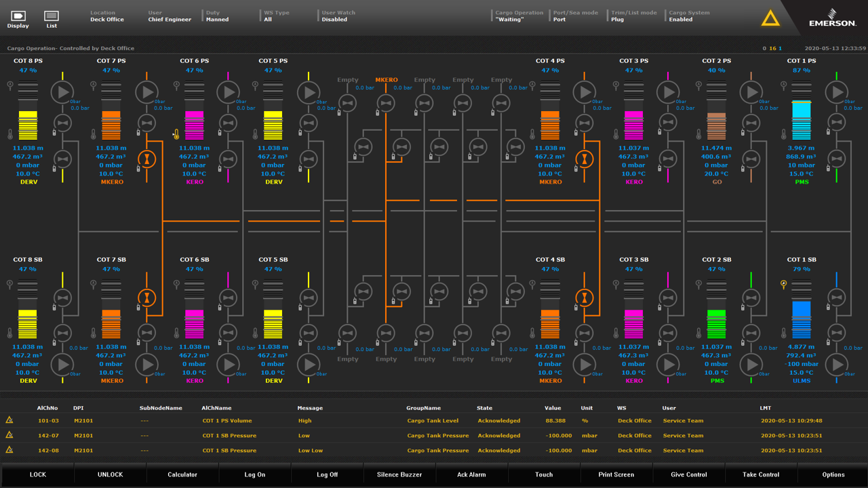The width and height of the screenshot is (868, 488).
Task: Click the COT 8 PS cargo pump icon
Action: tap(63, 91)
